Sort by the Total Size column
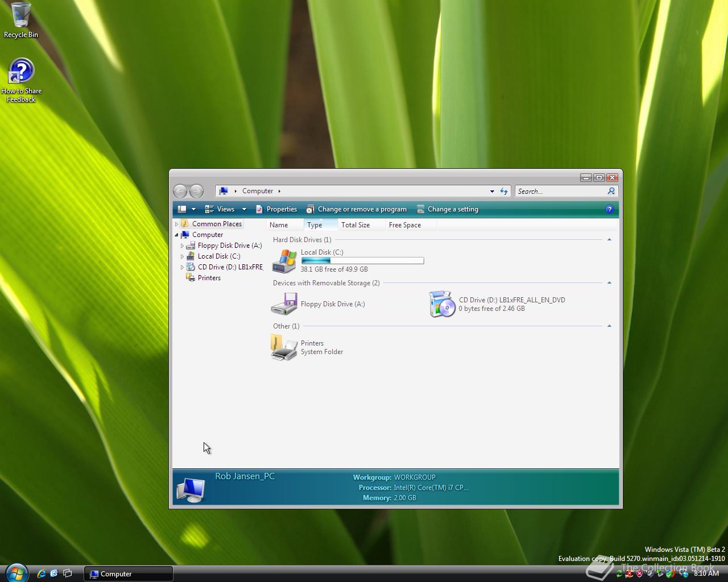 (362, 225)
